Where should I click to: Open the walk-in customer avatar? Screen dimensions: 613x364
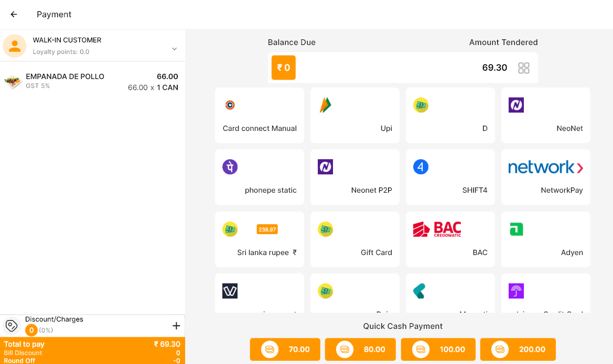click(15, 46)
